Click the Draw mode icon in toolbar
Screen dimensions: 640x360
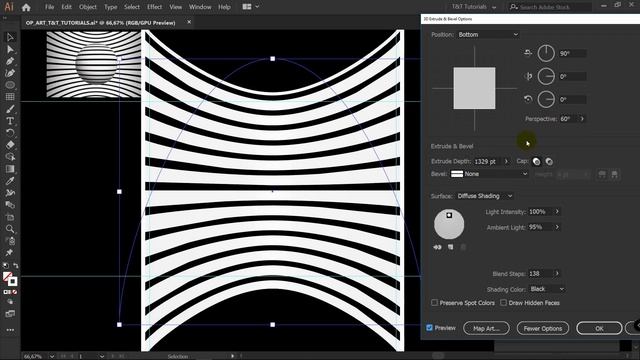pyautogui.click(x=10, y=302)
